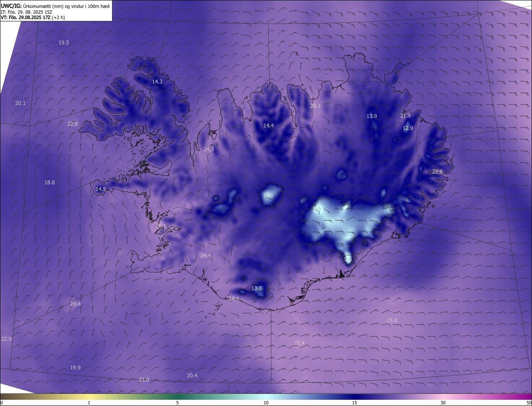Click the 25.0 value label

392,320
